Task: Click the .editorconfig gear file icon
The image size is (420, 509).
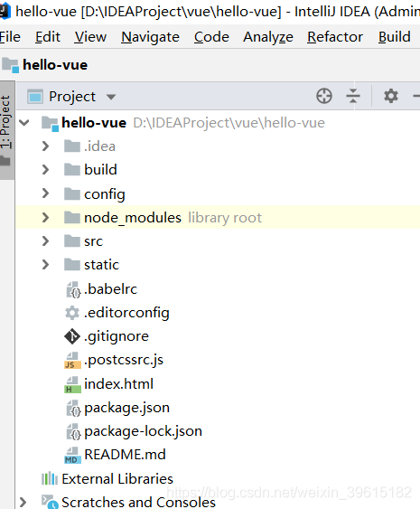Action: [72, 313]
